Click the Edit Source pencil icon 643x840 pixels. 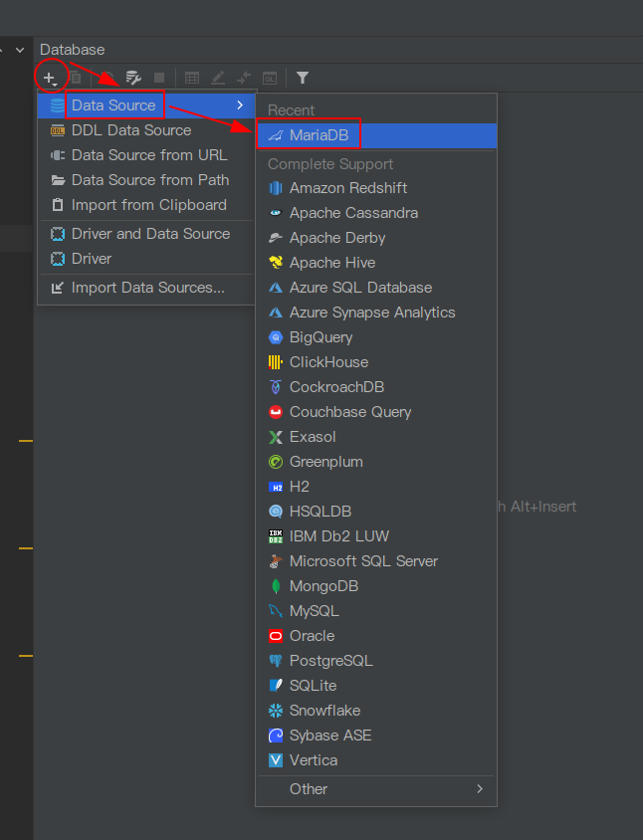pos(218,79)
